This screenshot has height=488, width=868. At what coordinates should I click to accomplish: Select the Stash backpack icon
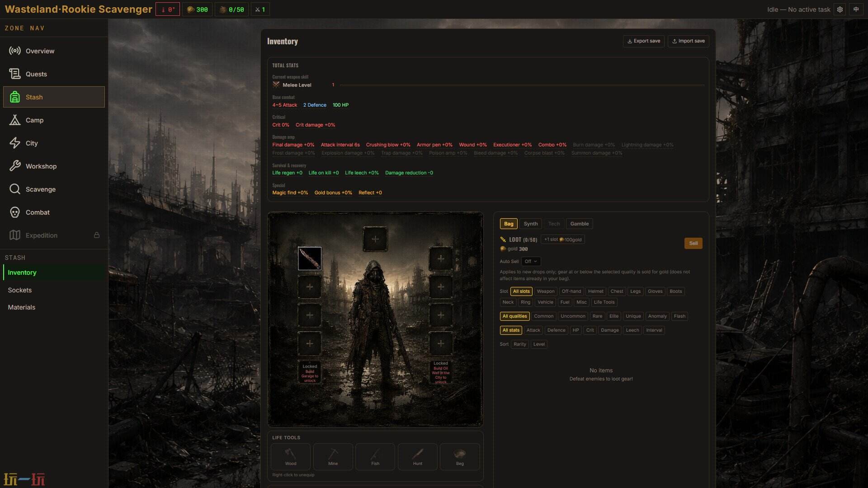pos(15,97)
